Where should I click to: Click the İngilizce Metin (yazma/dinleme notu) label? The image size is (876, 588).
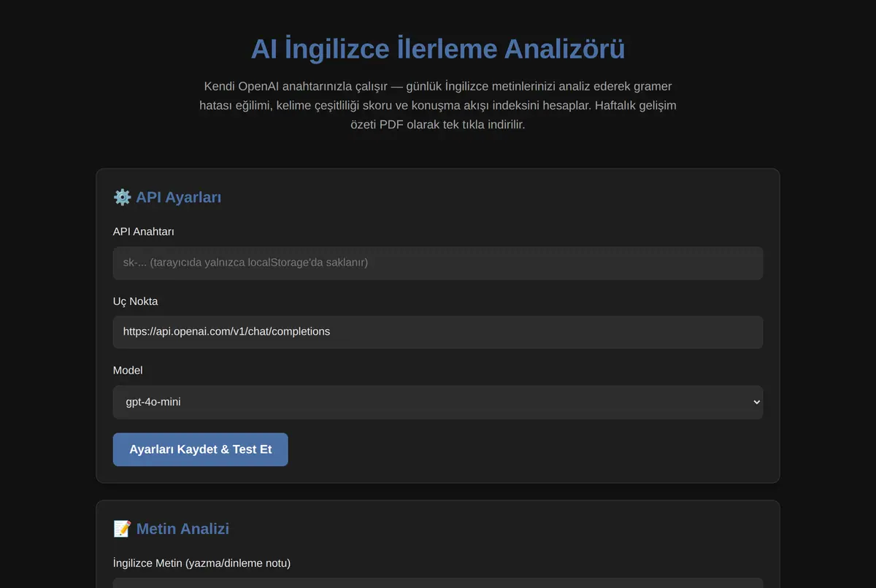pyautogui.click(x=201, y=563)
